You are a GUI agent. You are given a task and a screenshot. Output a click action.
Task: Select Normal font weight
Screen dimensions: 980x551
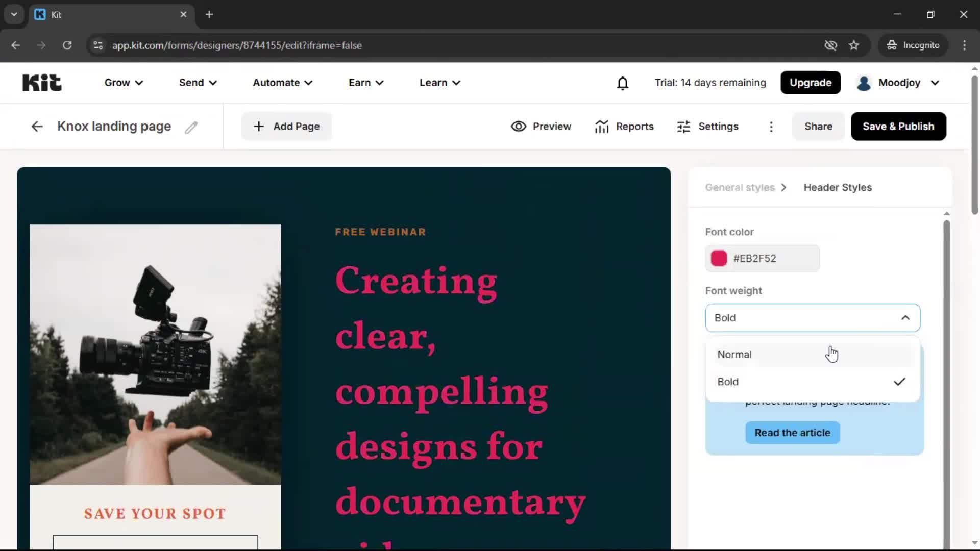[734, 354]
